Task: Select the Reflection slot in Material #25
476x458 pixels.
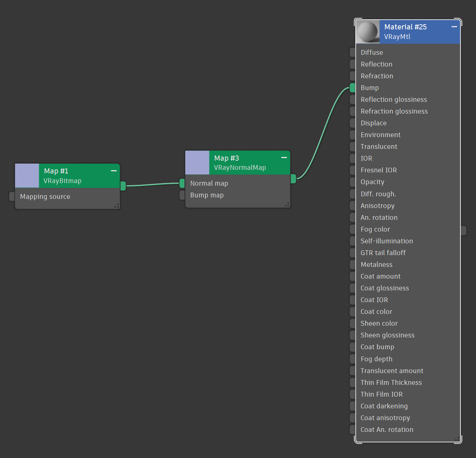Action: 377,64
